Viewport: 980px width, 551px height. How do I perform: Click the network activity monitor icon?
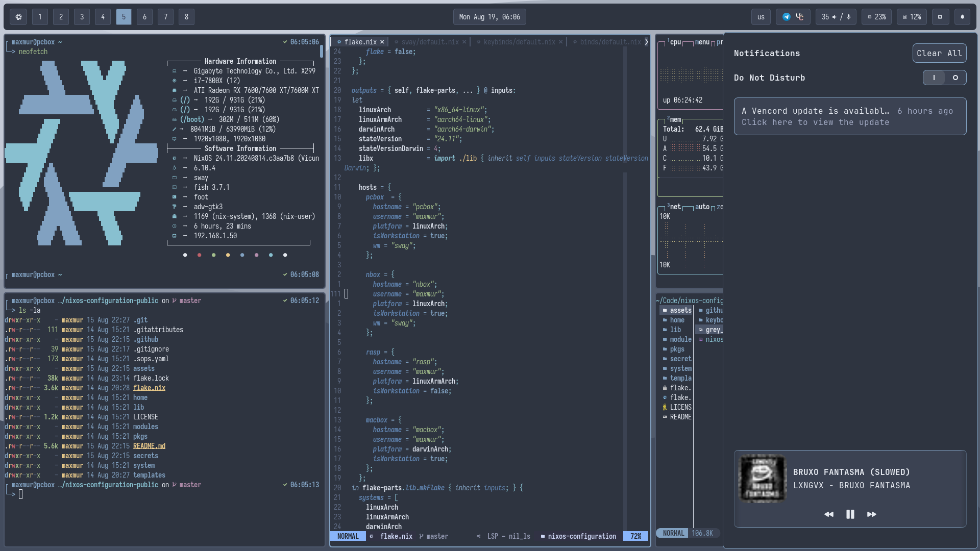pyautogui.click(x=676, y=207)
